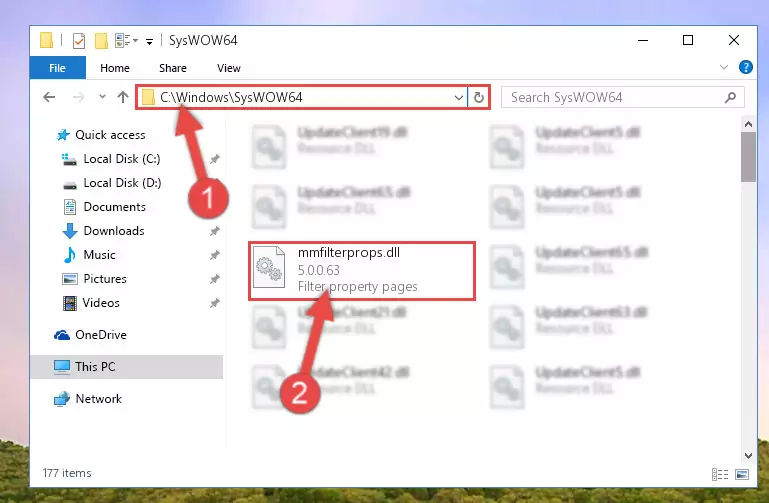Open Downloads in the sidebar
The image size is (769, 503).
coord(114,231)
